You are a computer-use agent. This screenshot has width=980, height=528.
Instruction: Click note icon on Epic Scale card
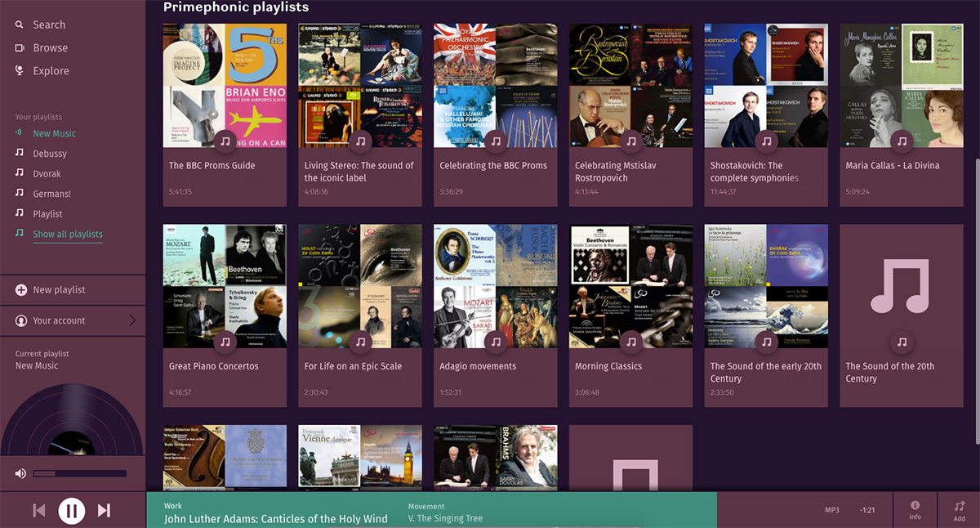click(361, 342)
